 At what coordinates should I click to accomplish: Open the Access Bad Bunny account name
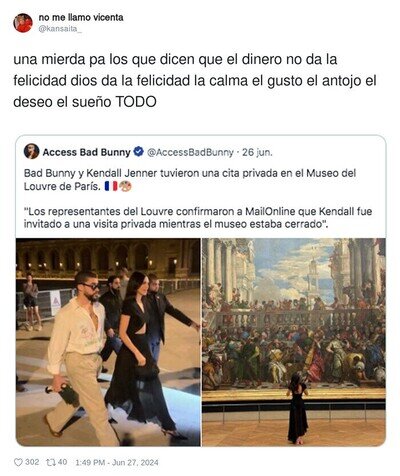click(86, 152)
